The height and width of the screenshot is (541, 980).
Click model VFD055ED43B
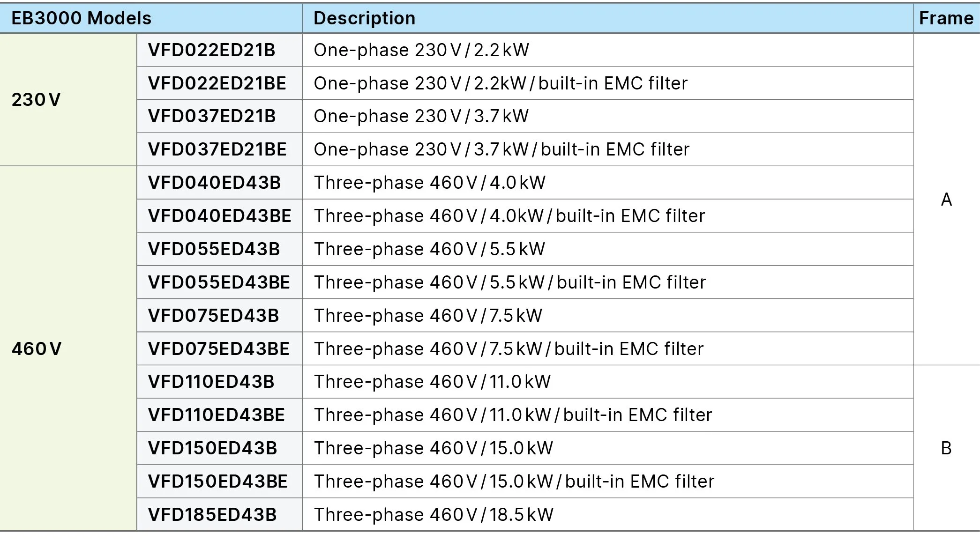(219, 249)
